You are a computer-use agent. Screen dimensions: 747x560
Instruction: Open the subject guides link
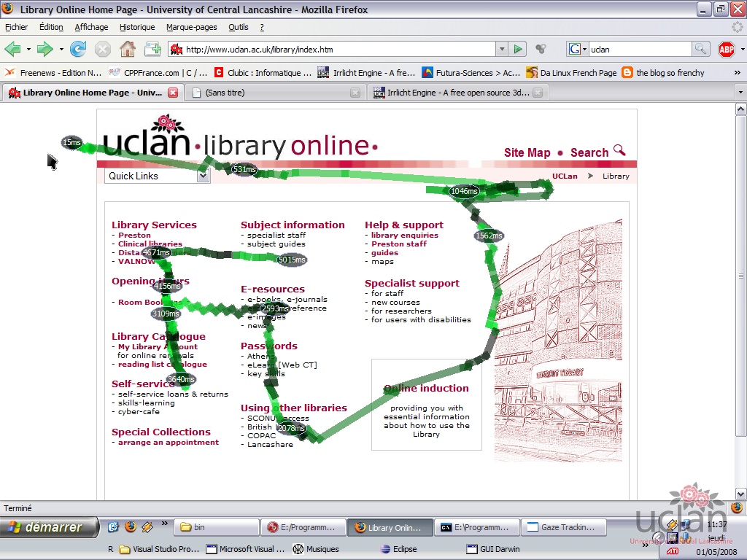(276, 244)
